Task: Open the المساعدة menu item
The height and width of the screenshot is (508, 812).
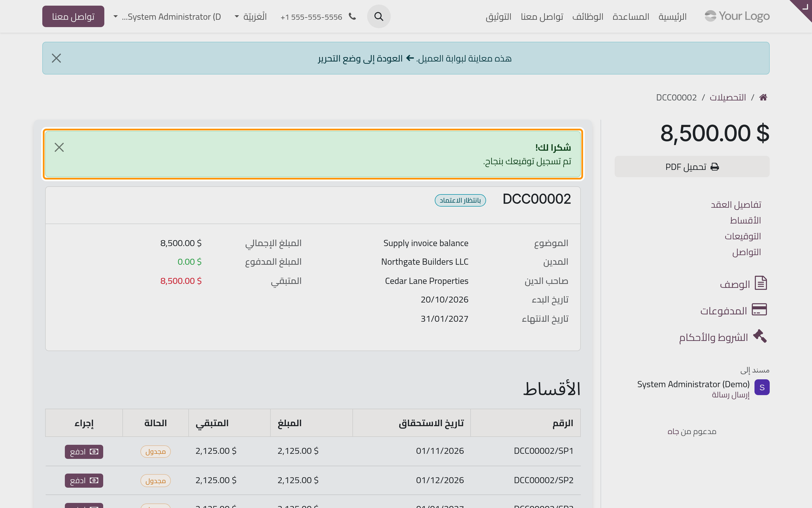Action: pyautogui.click(x=631, y=17)
